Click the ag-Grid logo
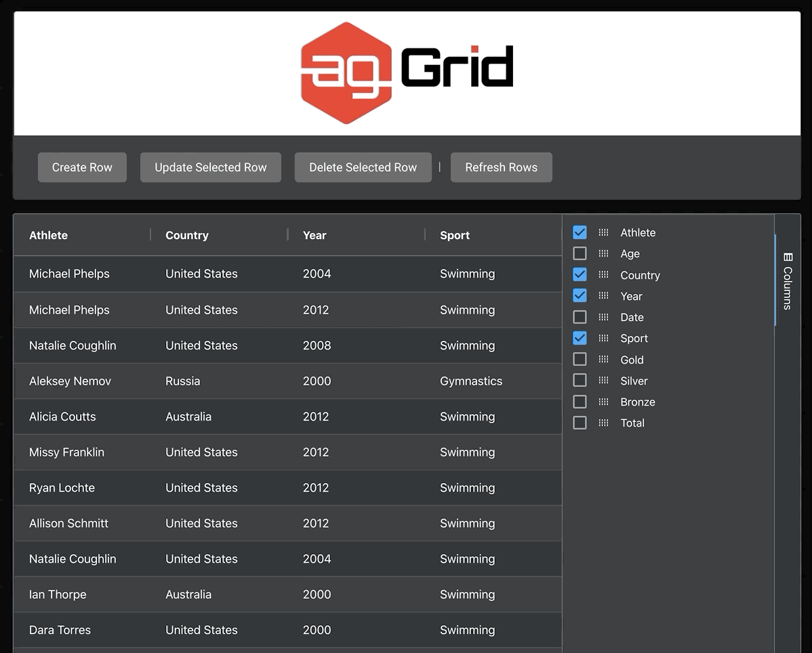812x653 pixels. click(407, 73)
